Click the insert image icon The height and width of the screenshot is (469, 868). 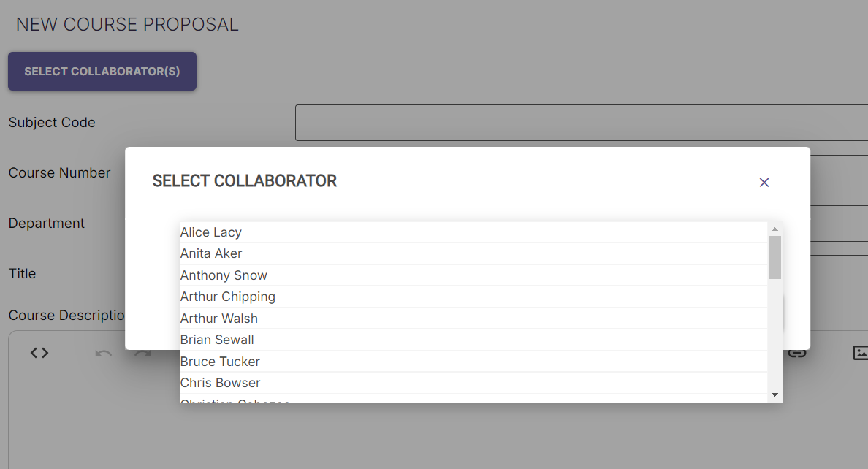860,353
